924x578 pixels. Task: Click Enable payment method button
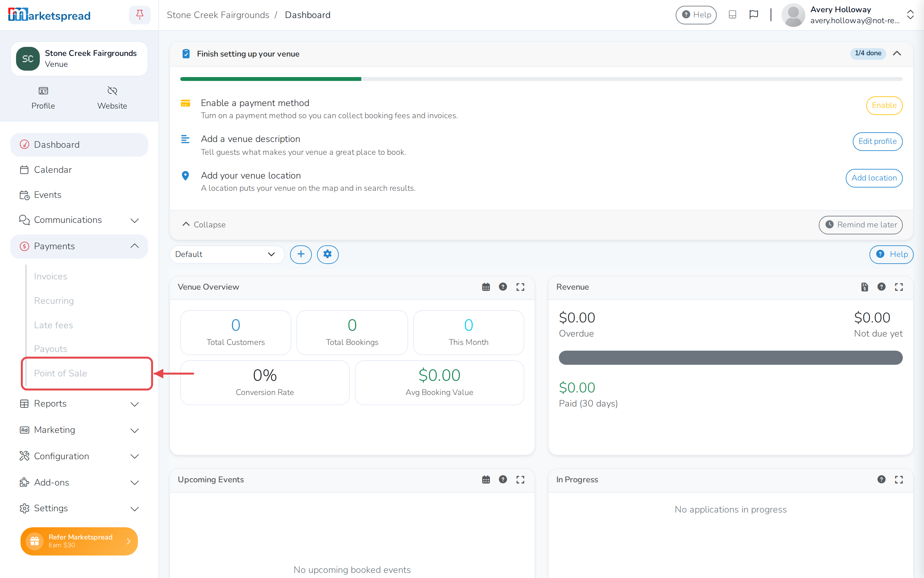click(884, 106)
